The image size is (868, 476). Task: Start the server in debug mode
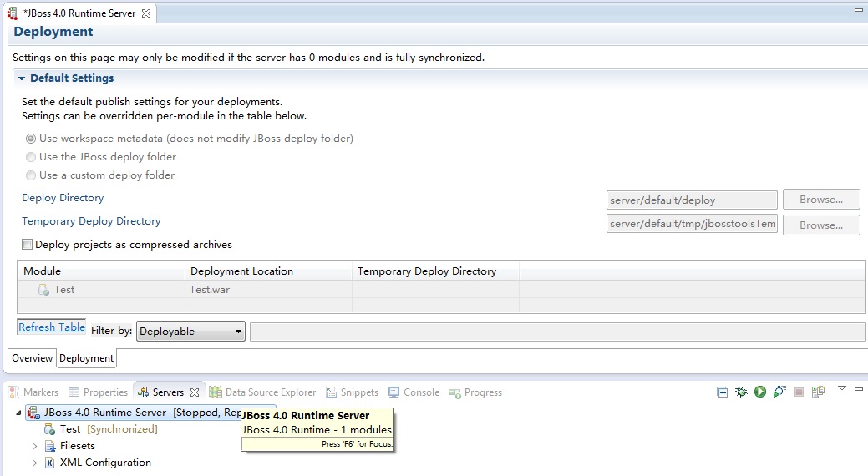click(741, 392)
